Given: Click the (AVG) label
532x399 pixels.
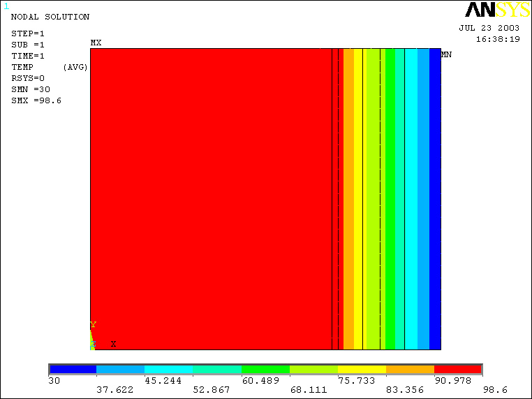Looking at the screenshot, I should [75, 67].
